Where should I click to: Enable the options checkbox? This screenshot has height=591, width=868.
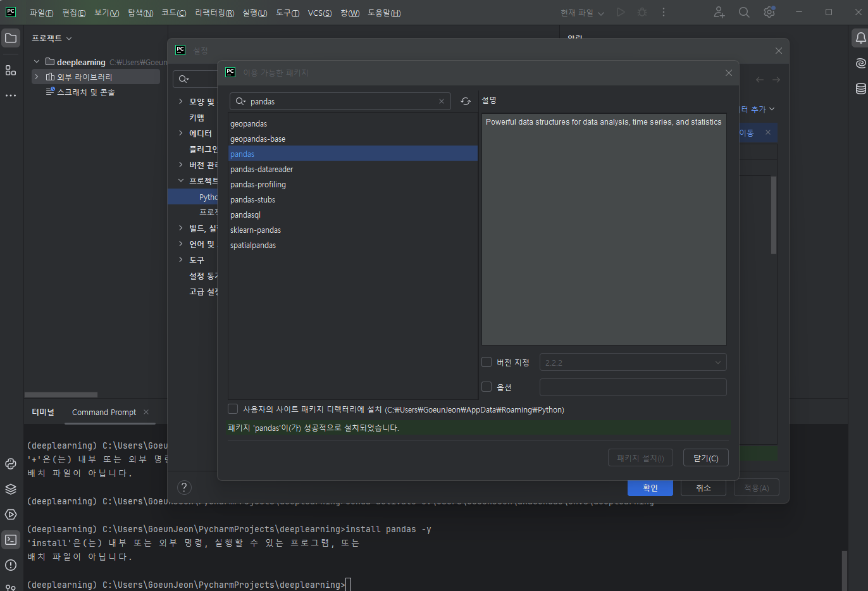point(487,387)
